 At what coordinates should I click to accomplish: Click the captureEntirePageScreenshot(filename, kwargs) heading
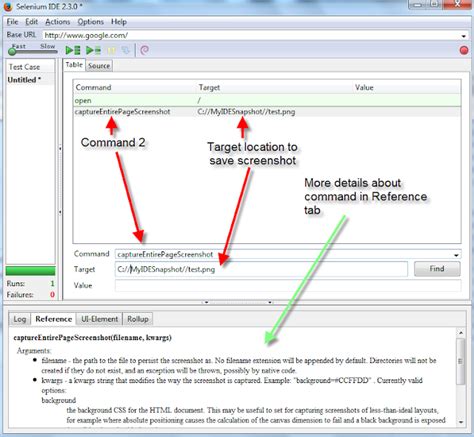pyautogui.click(x=92, y=338)
